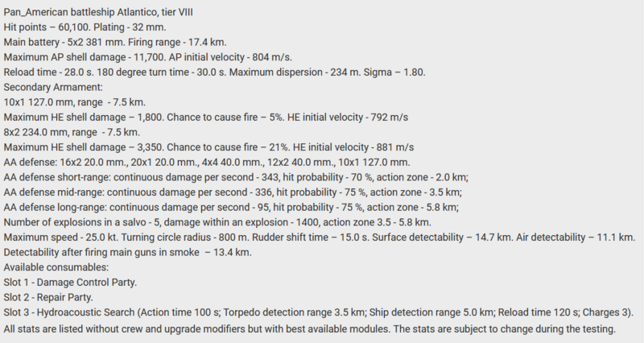
Task: Click the Number of explosions in a salvo line
Action: (217, 222)
